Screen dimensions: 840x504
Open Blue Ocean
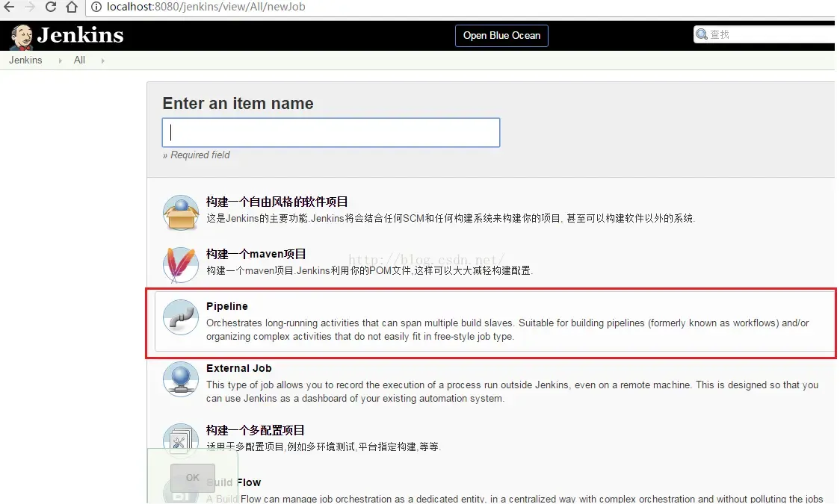coord(501,35)
